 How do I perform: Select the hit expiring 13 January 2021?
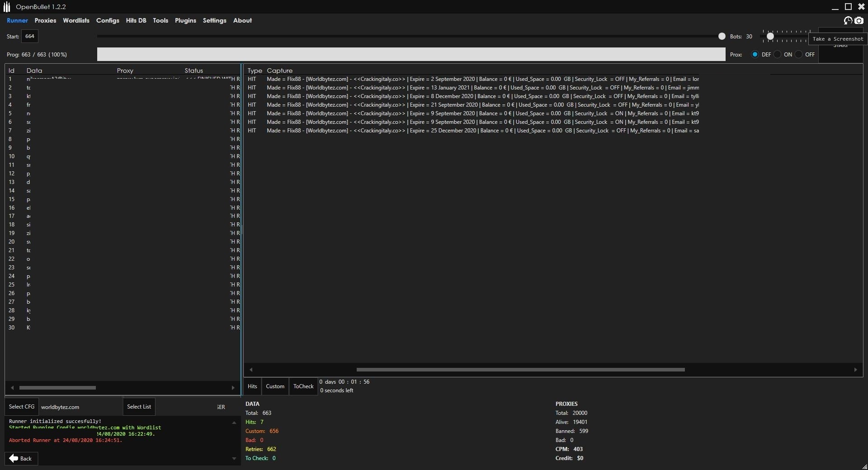(x=473, y=88)
